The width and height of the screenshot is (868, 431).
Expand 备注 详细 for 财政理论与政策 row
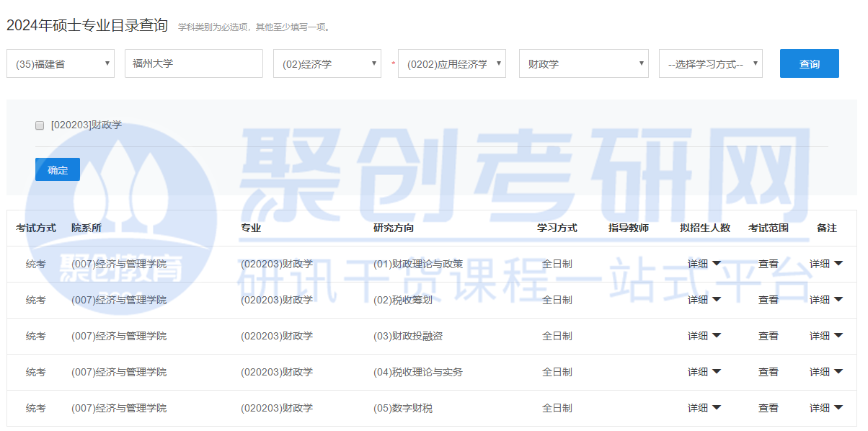click(826, 264)
